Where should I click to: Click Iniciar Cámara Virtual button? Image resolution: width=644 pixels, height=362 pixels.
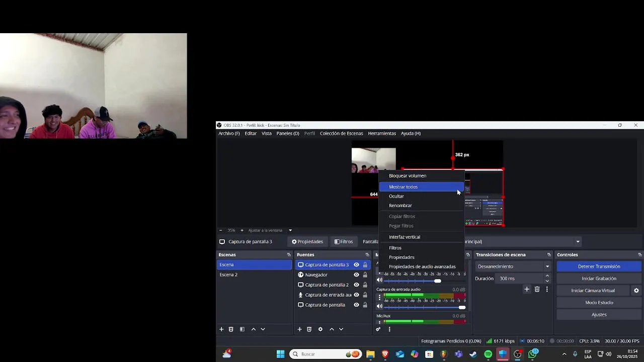(593, 291)
